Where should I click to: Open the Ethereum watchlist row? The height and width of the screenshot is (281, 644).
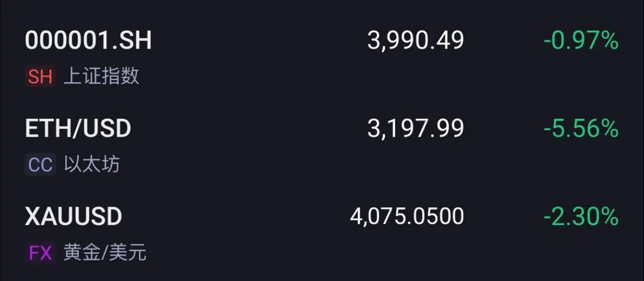[x=322, y=146]
